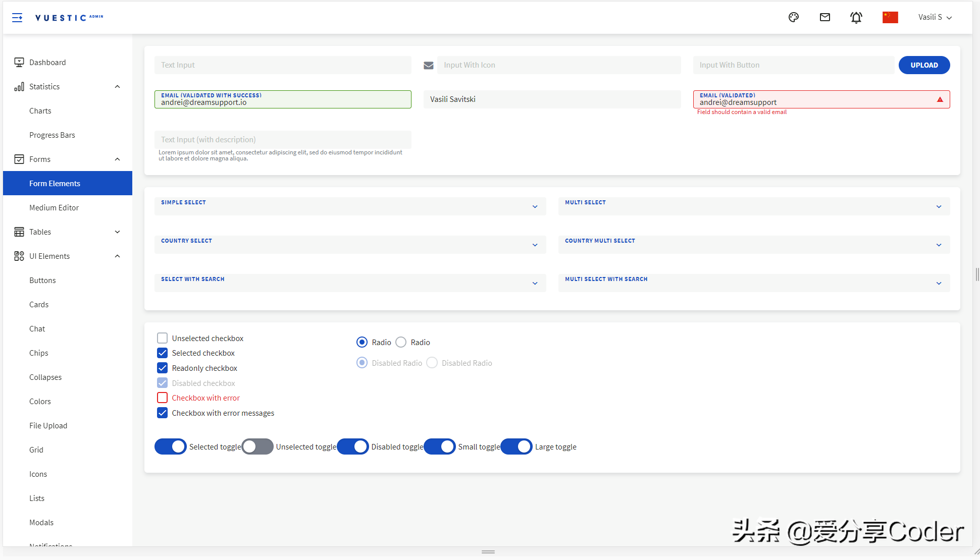980x560 pixels.
Task: Open the notifications bell icon
Action: pos(856,18)
